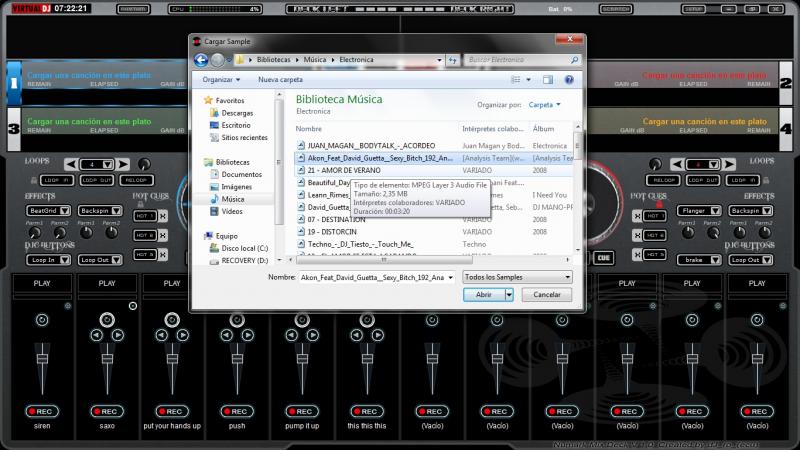Select Documentos library

[241, 174]
